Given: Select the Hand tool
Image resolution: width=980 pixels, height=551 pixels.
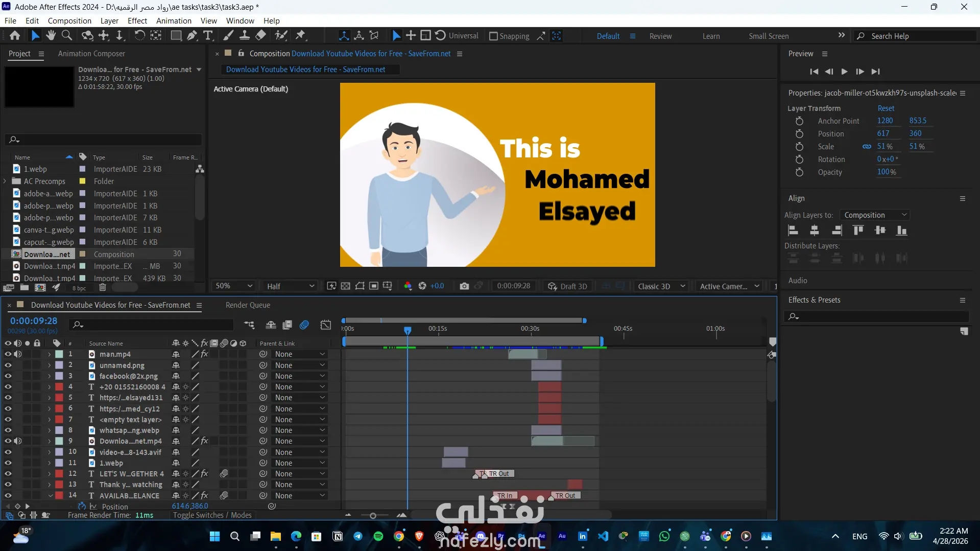Looking at the screenshot, I should click(51, 35).
